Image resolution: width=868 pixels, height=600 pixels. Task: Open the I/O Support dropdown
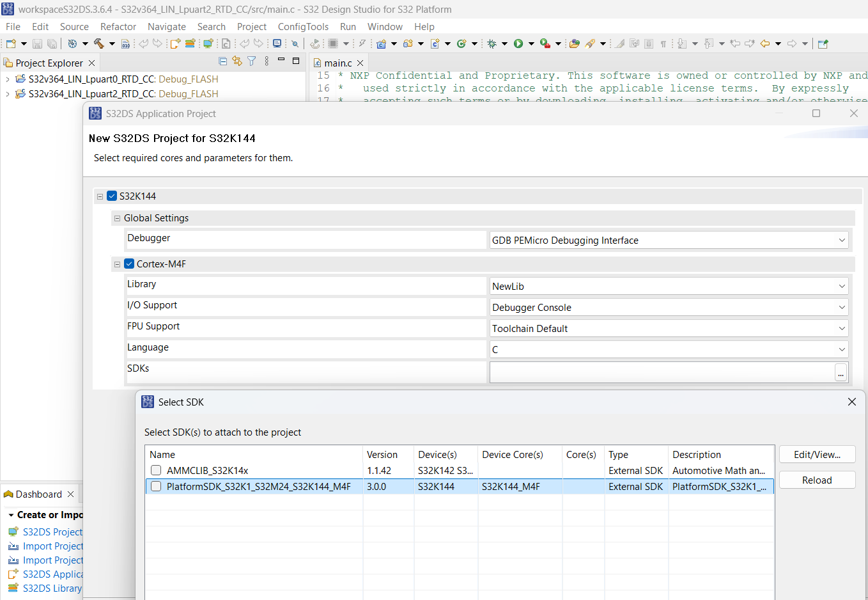669,308
